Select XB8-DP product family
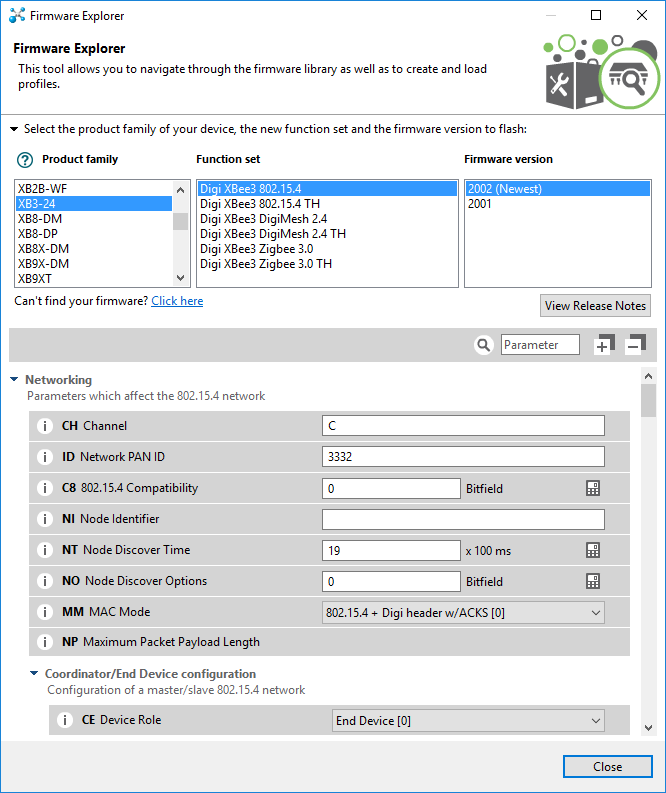This screenshot has height=793, width=666. pos(94,234)
